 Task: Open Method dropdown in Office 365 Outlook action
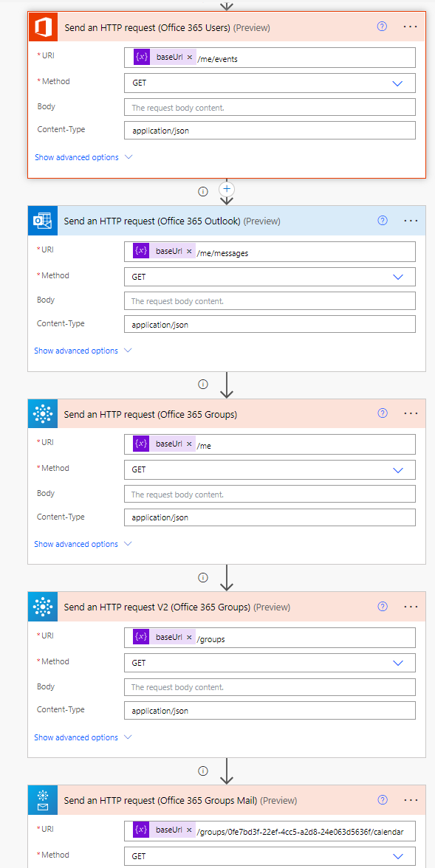(x=270, y=276)
